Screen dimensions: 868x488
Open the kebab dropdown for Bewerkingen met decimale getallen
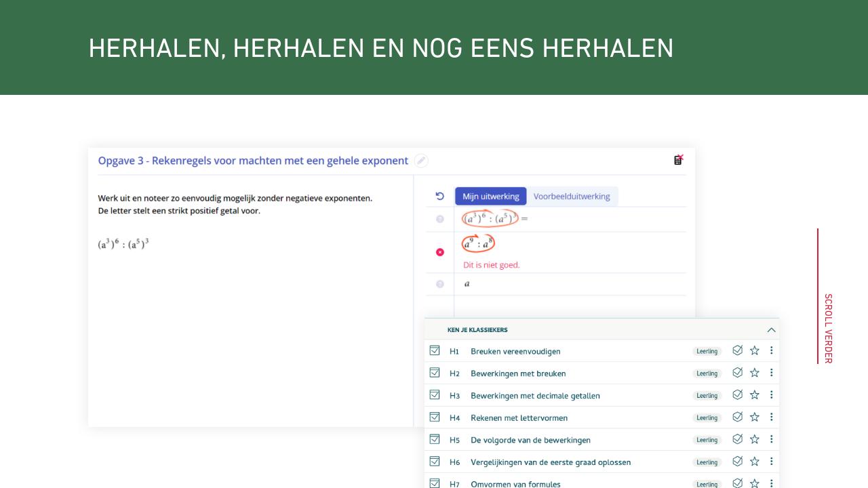pos(771,395)
